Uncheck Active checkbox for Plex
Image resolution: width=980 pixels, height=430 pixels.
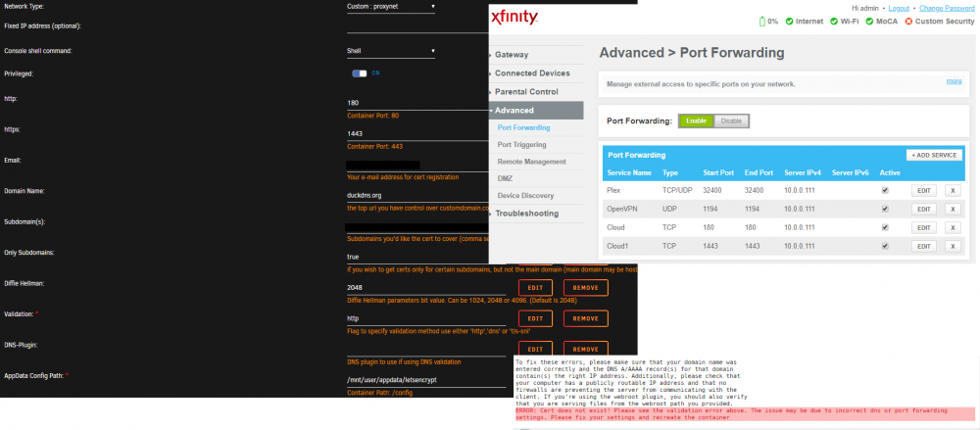click(885, 191)
